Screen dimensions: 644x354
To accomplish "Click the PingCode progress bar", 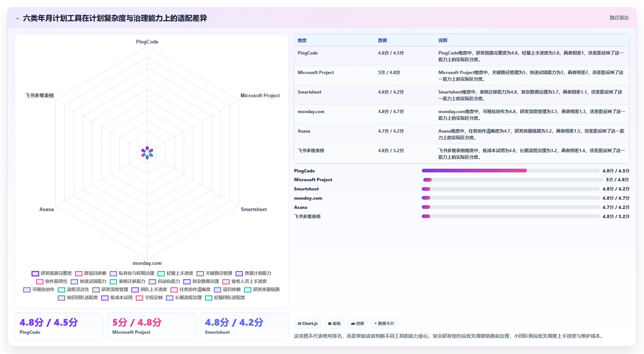I will tap(511, 171).
